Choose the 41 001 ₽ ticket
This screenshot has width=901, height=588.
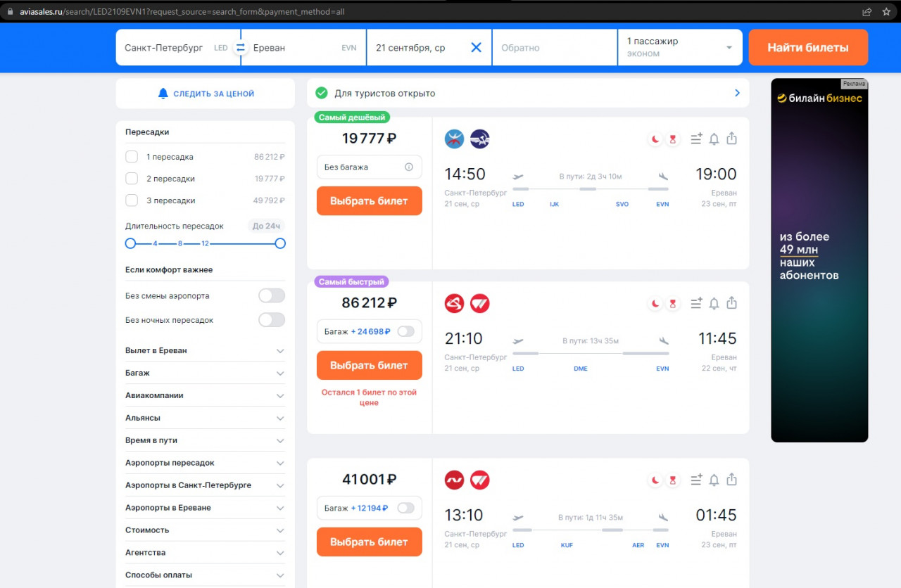[x=370, y=542]
